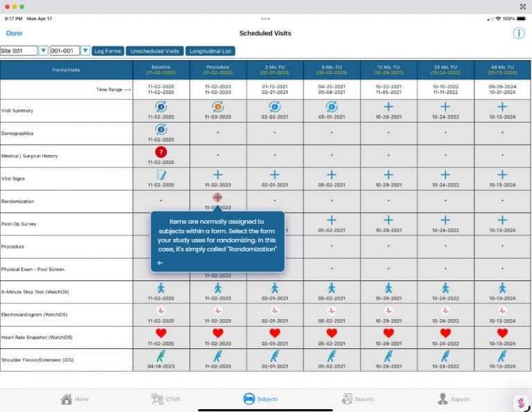Image resolution: width=532 pixels, height=412 pixels.
Task: Open Procedure visit Electrocardiogram icon
Action: click(x=218, y=311)
